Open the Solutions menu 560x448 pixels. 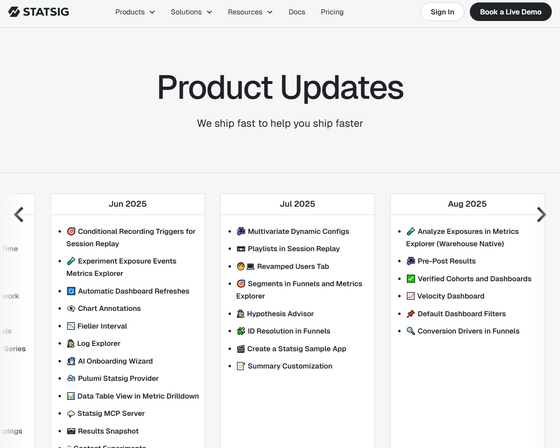coord(191,12)
